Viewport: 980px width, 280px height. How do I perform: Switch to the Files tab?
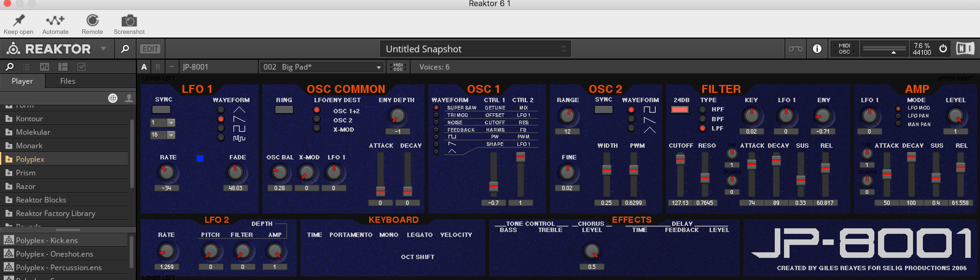(68, 81)
